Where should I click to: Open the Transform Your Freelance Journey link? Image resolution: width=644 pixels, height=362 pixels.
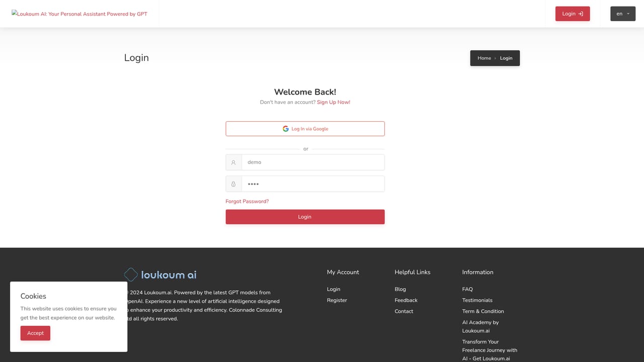point(490,350)
